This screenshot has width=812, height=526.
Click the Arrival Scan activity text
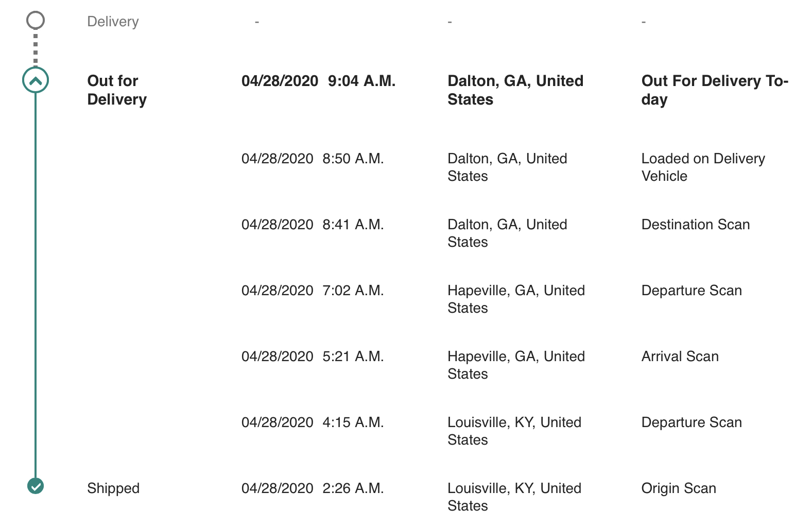coord(680,357)
